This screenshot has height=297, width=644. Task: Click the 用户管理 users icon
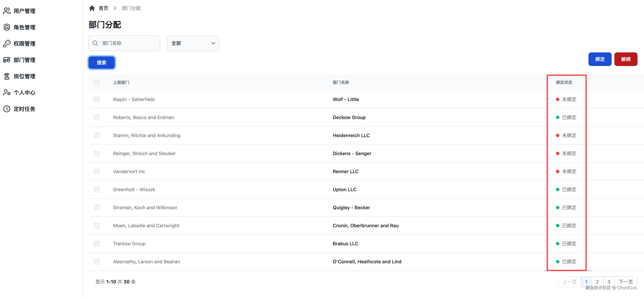tap(7, 11)
